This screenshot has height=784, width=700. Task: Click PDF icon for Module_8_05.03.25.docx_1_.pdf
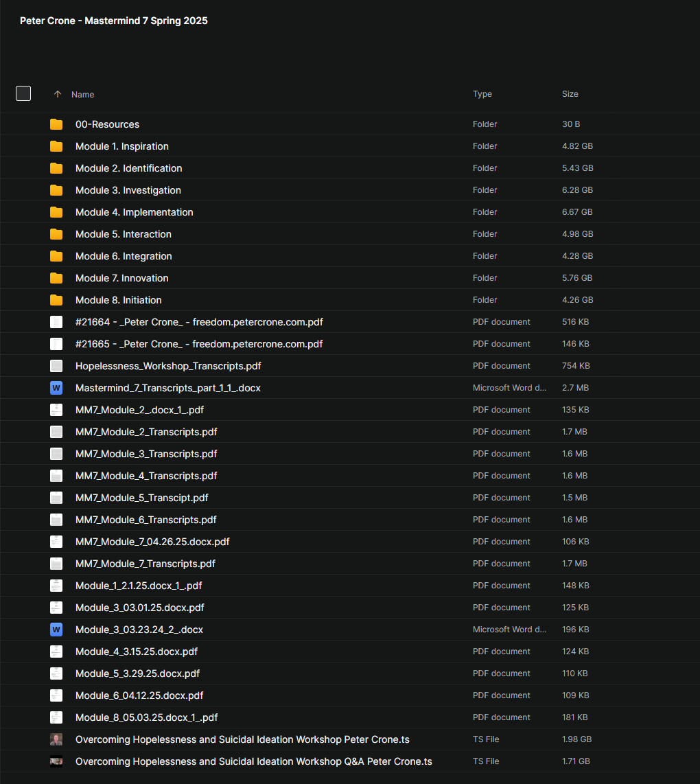[x=56, y=717]
